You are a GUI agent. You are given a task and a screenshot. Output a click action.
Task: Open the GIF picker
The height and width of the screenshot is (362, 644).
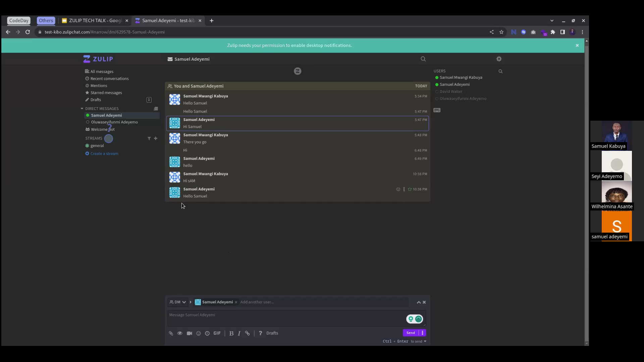[x=217, y=333]
